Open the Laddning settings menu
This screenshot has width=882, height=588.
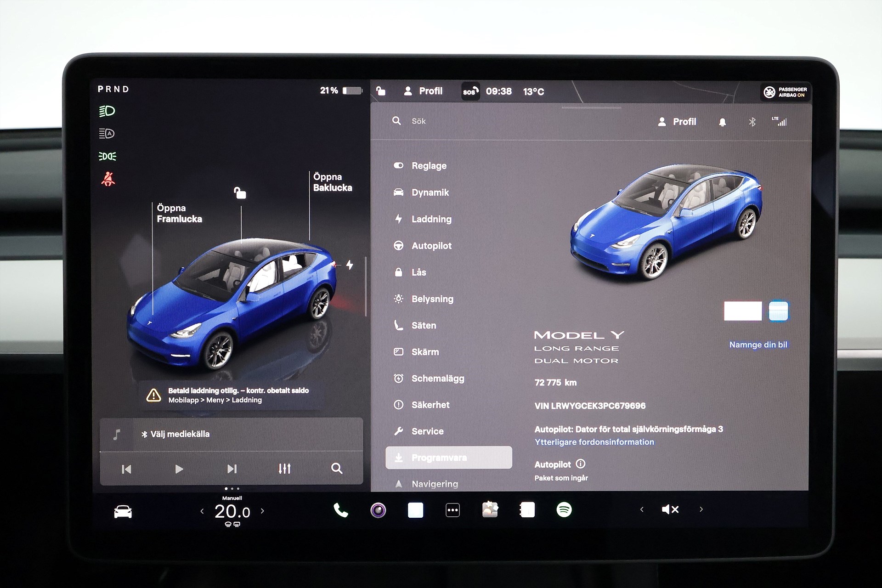pyautogui.click(x=431, y=219)
